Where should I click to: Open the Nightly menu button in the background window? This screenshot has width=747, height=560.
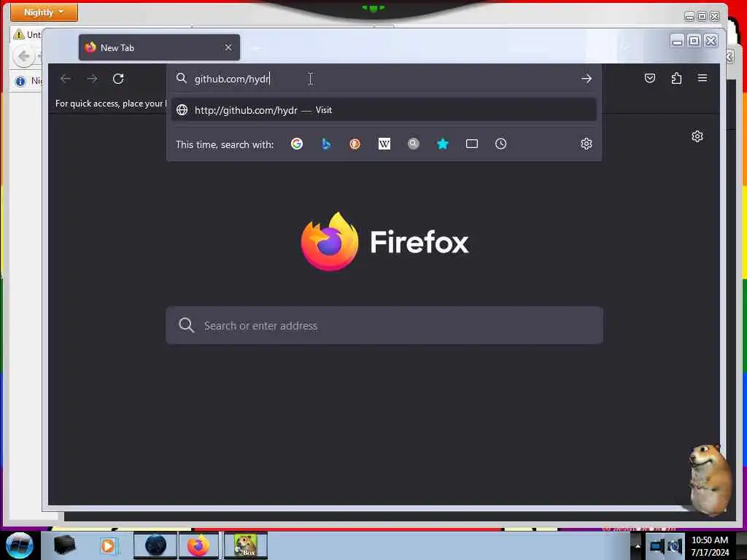44,12
